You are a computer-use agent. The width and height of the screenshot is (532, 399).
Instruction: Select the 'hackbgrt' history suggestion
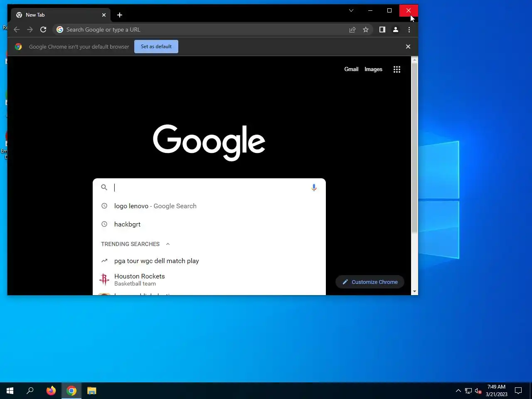(209, 224)
